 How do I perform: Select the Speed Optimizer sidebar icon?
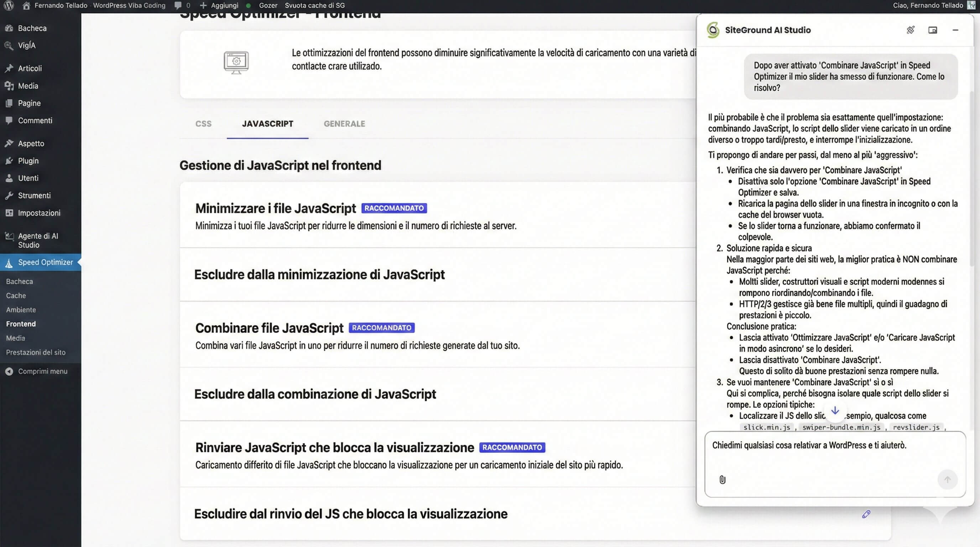click(x=9, y=262)
